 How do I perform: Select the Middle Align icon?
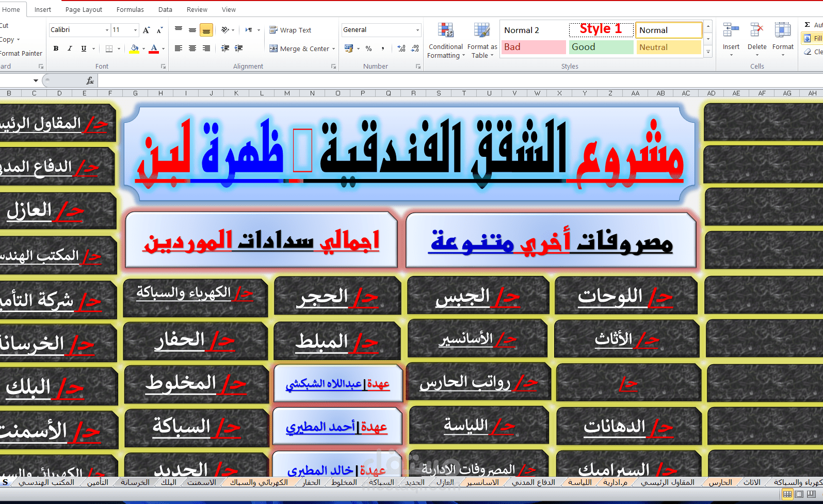[192, 30]
